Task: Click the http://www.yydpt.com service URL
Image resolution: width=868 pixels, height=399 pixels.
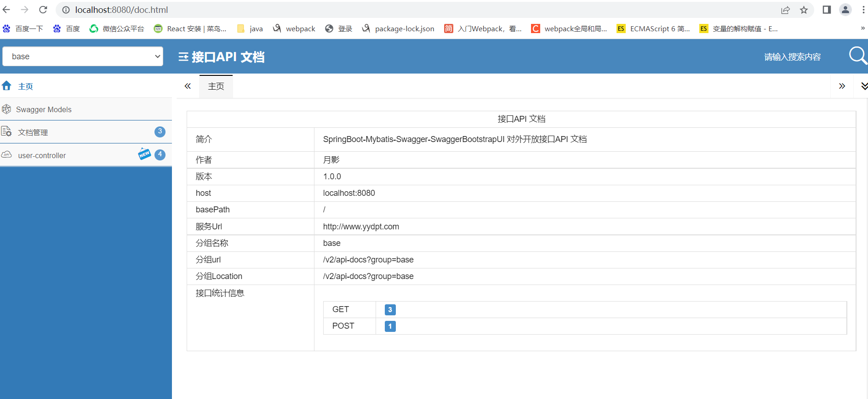Action: click(x=361, y=227)
